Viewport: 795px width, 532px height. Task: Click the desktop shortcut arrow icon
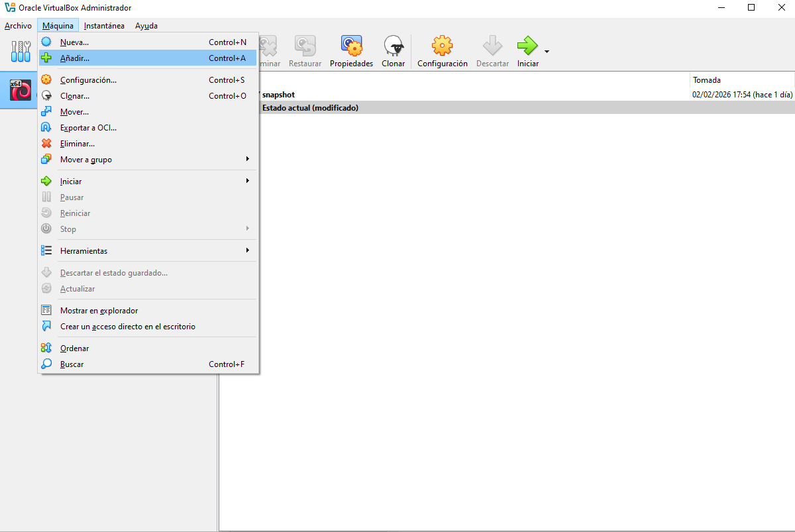click(46, 326)
